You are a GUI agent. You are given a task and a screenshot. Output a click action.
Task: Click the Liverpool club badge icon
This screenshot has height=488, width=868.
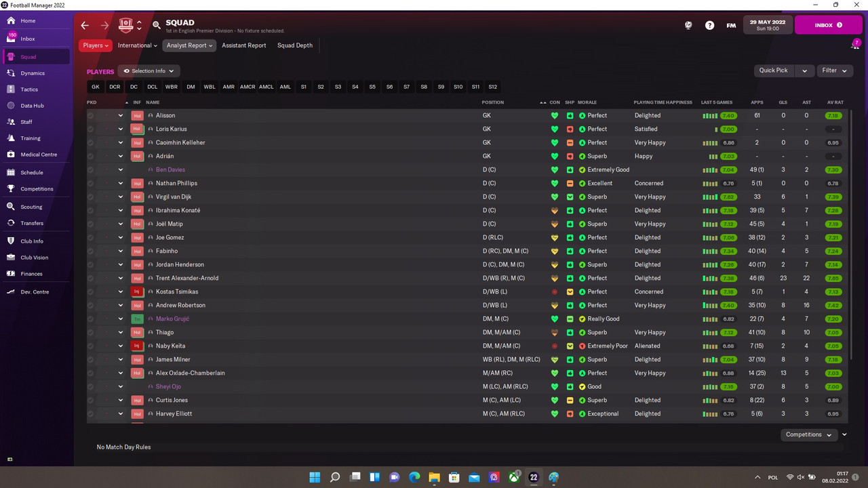[x=126, y=25]
